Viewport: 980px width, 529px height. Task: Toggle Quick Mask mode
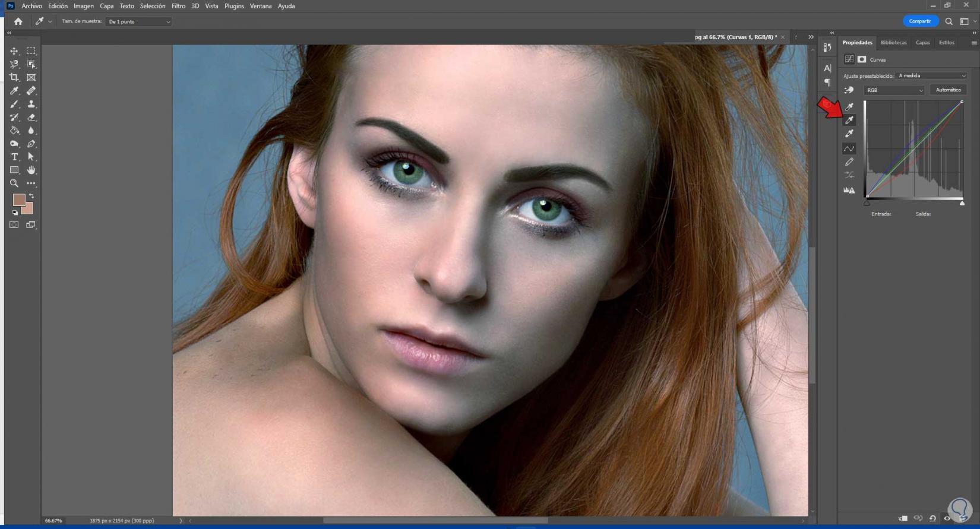point(14,225)
